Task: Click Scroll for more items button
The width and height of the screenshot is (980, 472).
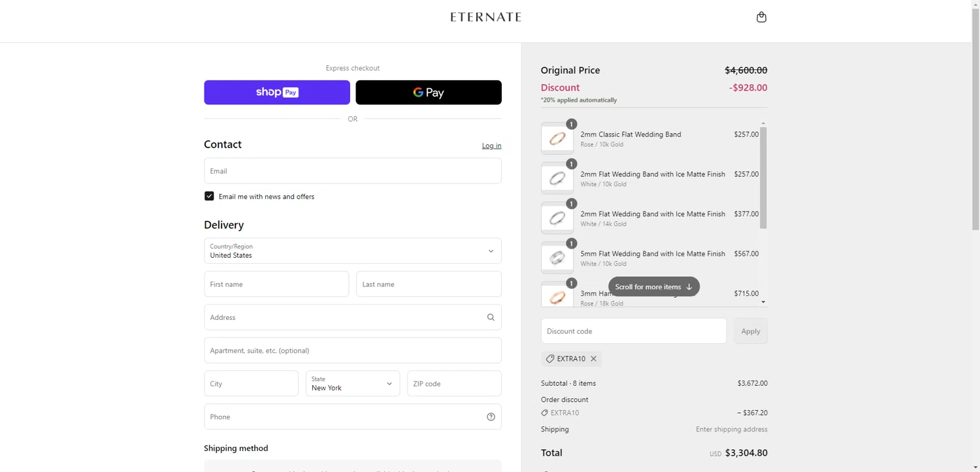Action: (654, 287)
